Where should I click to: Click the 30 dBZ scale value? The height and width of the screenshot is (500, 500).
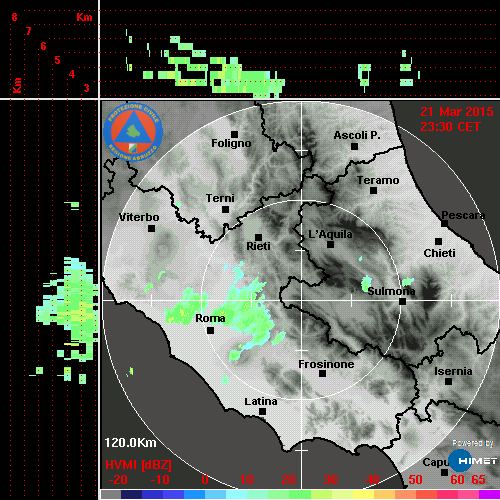point(330,480)
